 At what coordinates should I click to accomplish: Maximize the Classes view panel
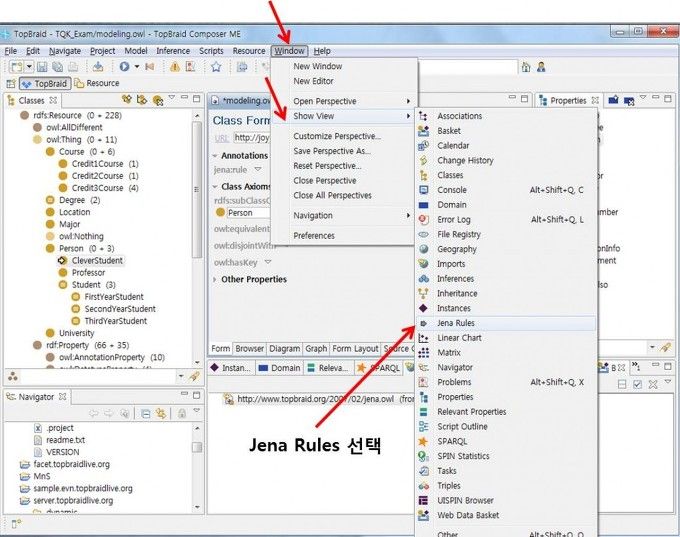point(196,98)
